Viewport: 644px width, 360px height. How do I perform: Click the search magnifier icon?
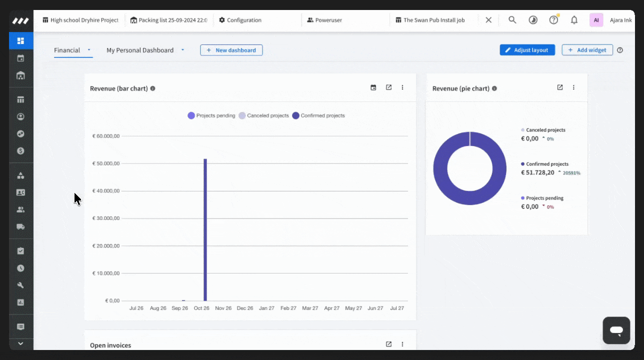pos(512,20)
